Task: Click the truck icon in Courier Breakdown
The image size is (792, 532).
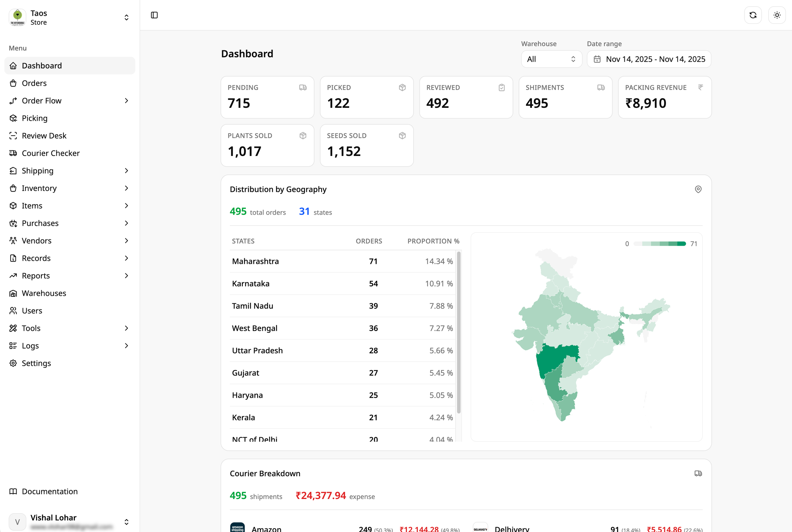Action: [x=698, y=473]
